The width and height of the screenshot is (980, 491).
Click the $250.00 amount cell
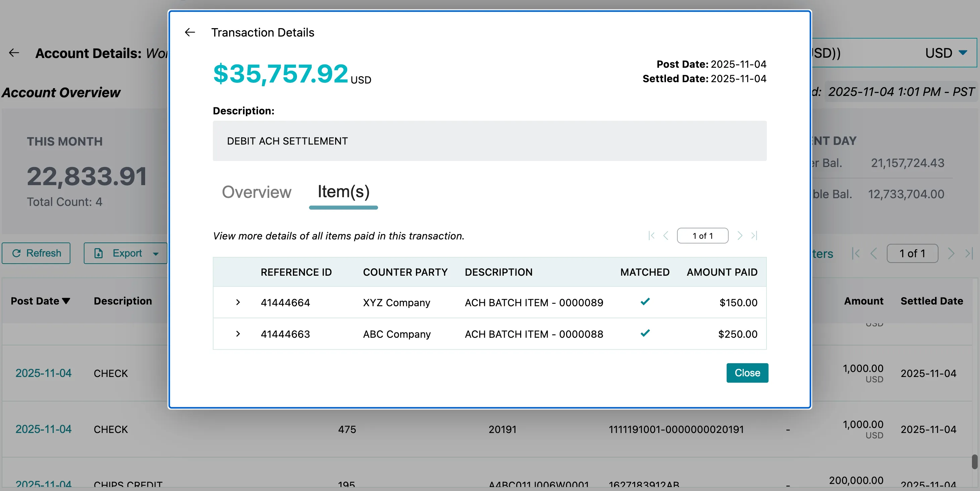click(x=737, y=334)
